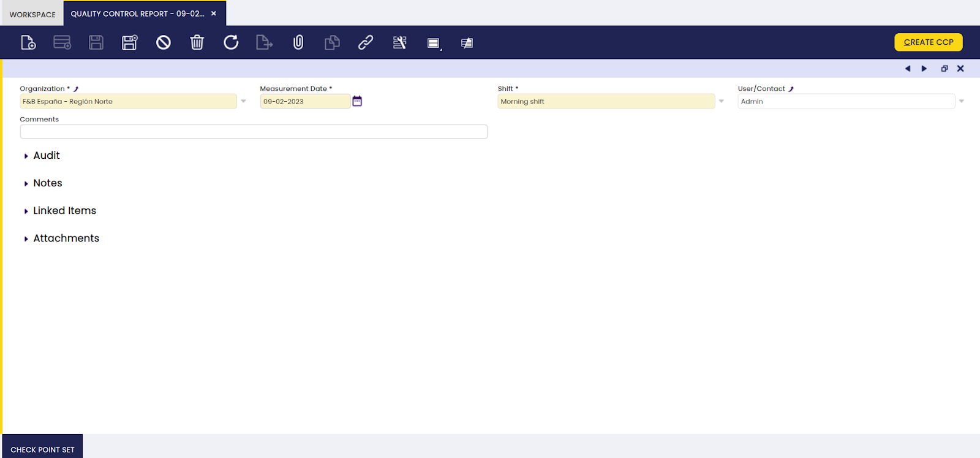Click the New Record document icon

pos(28,42)
